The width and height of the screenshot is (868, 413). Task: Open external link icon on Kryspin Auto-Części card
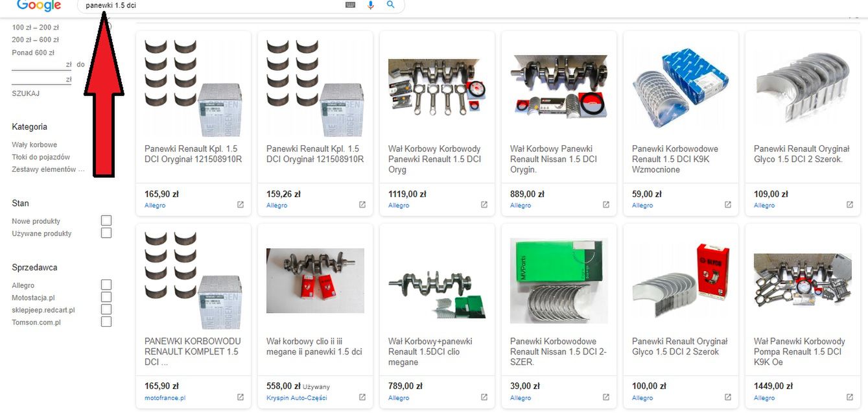(362, 397)
